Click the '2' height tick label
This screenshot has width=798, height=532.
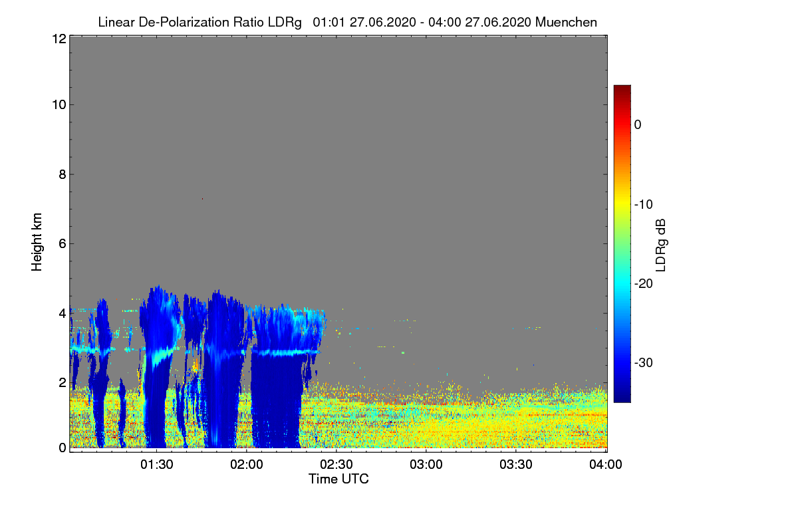(62, 382)
